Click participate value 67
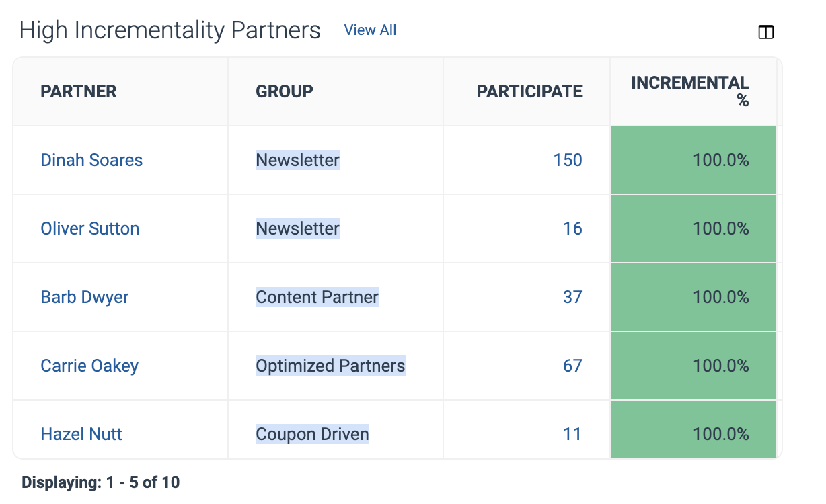 (572, 366)
